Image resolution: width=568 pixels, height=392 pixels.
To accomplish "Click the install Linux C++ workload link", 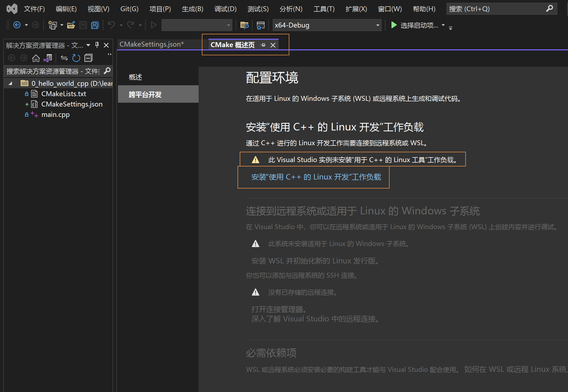I will point(316,177).
